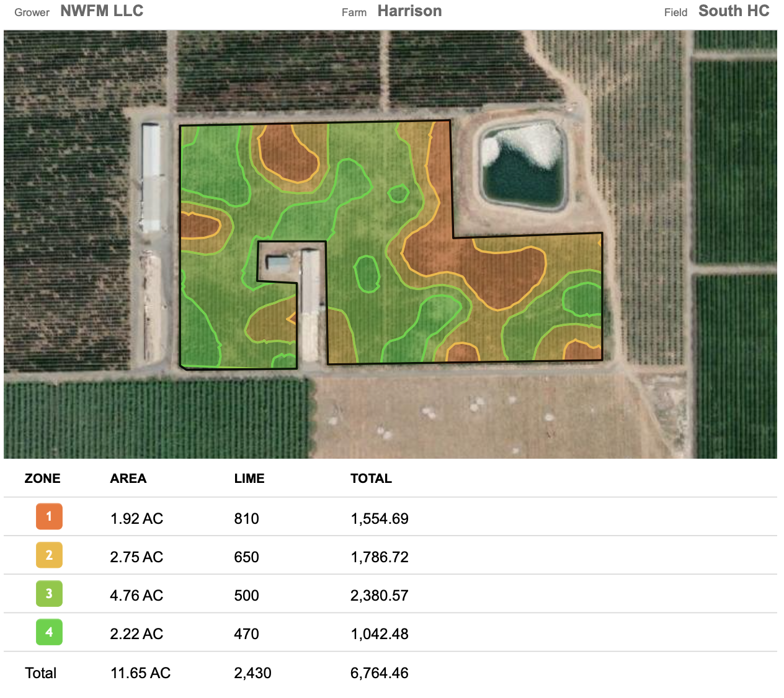Sort the table by the ZONE column
The image size is (784, 698).
42,478
